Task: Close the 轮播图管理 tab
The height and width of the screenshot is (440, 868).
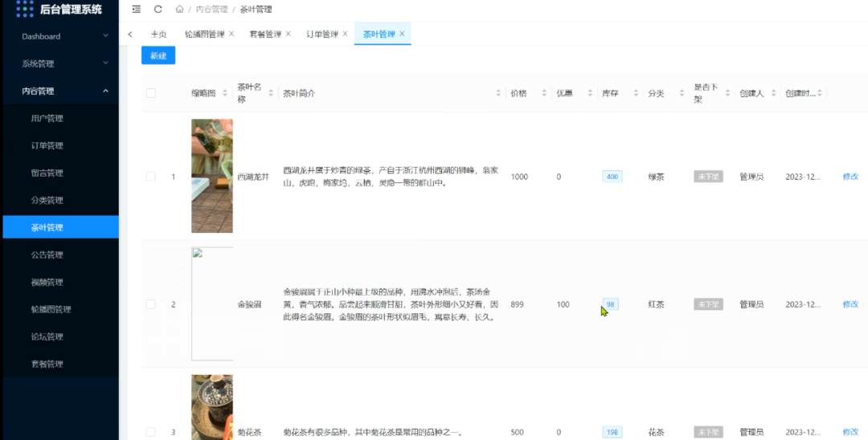Action: tap(231, 34)
